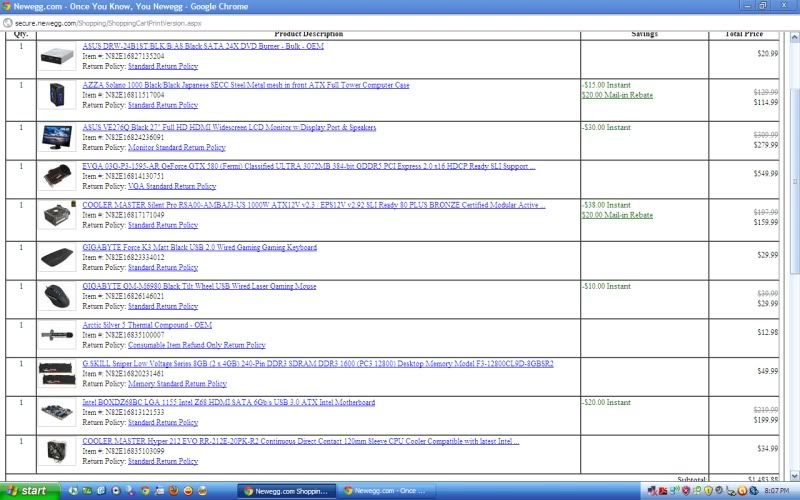Click the ASUS DVD burner product thumbnail

point(57,56)
